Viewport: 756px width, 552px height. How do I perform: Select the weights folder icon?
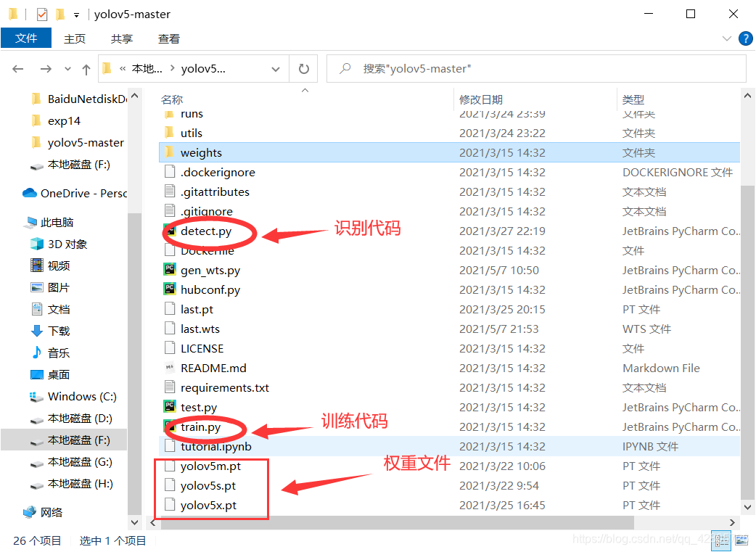pyautogui.click(x=169, y=152)
